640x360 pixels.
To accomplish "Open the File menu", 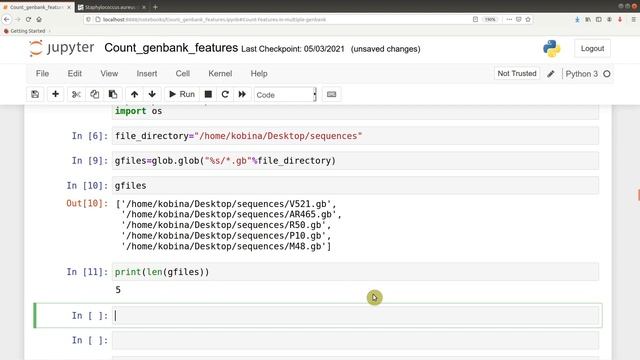I will tap(42, 73).
